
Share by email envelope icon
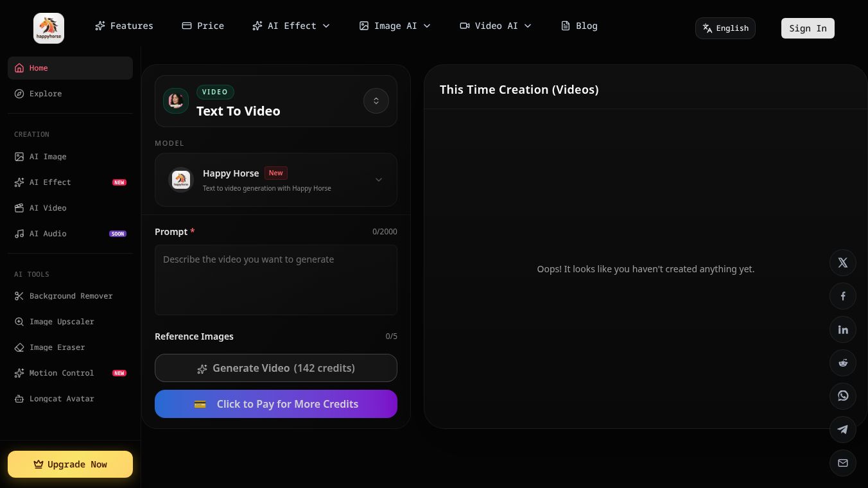843,463
